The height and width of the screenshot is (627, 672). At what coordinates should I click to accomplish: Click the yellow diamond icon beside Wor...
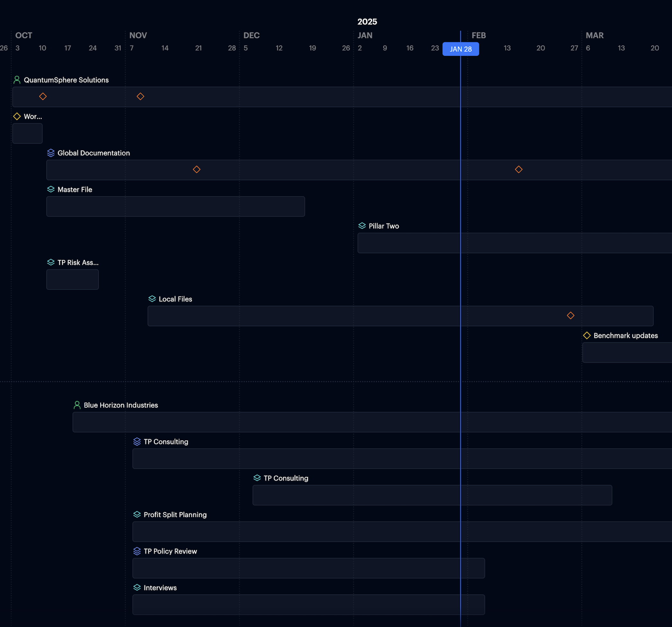point(17,116)
